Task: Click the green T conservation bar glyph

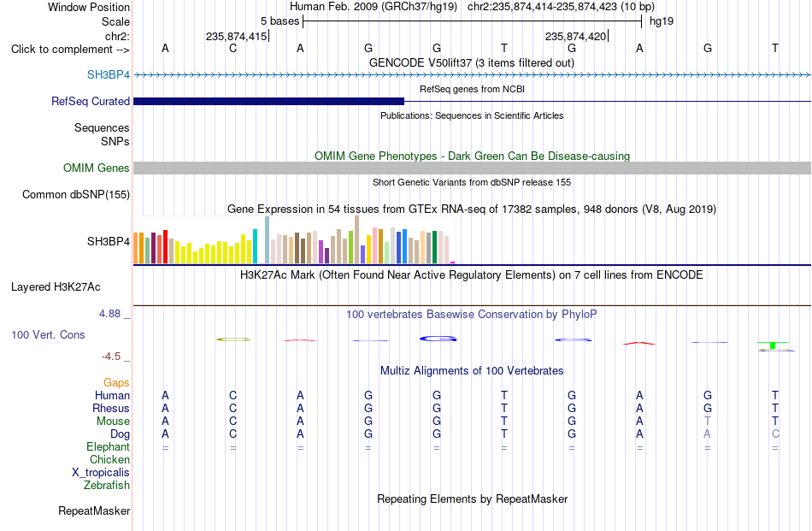Action: [773, 345]
